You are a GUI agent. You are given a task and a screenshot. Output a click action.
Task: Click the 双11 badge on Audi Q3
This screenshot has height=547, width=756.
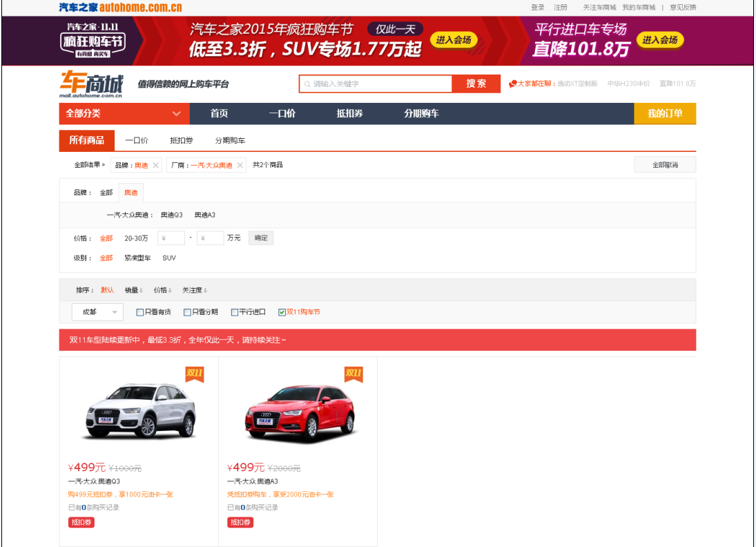(x=195, y=374)
